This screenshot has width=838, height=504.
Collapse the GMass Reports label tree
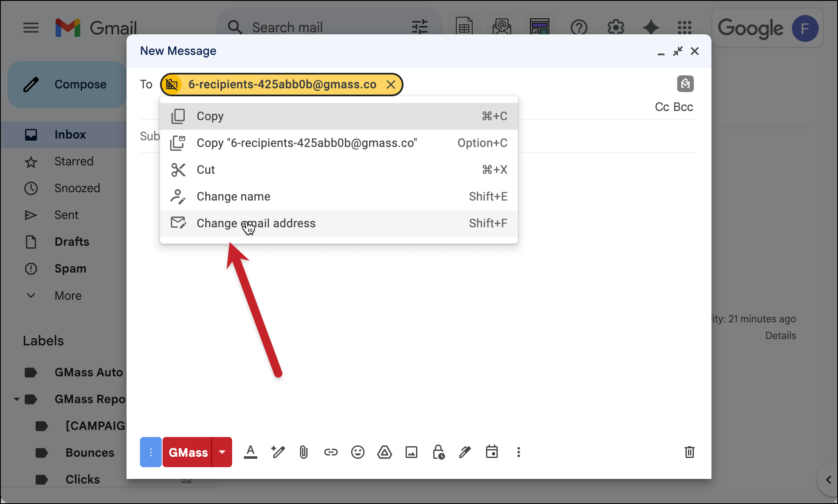click(16, 399)
